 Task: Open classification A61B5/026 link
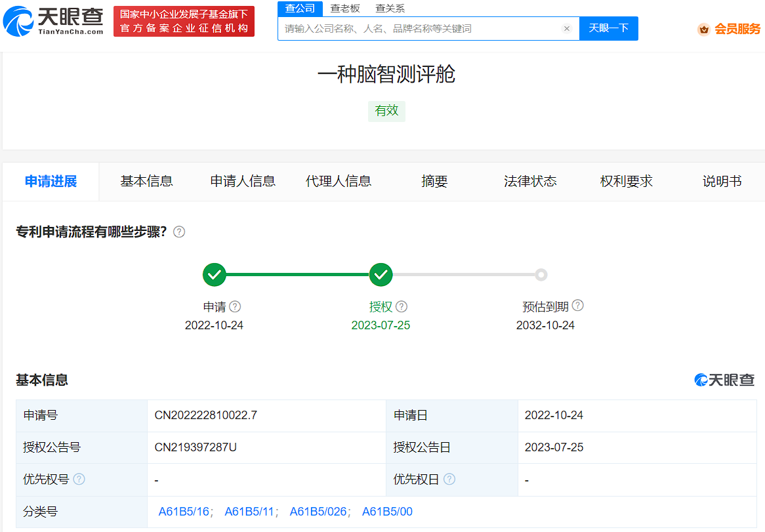(x=318, y=512)
